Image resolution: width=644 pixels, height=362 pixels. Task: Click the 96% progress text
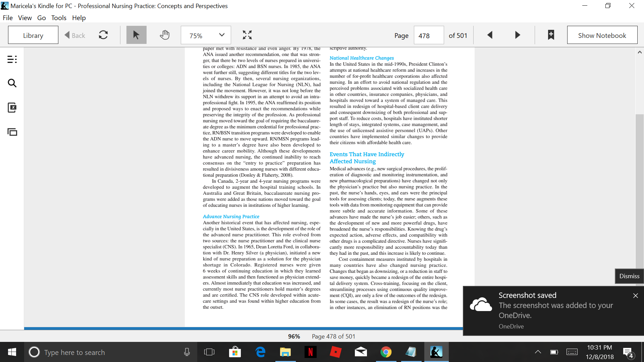(294, 336)
